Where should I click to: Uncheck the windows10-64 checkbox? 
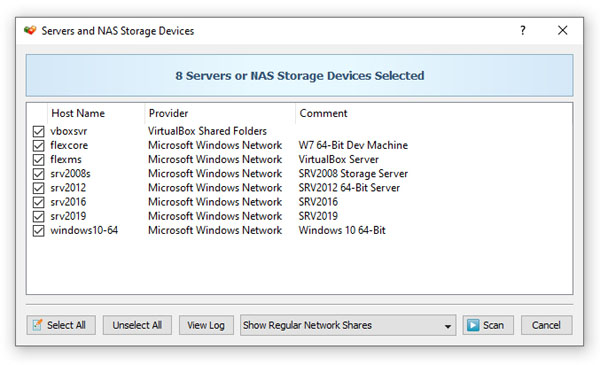[x=38, y=230]
